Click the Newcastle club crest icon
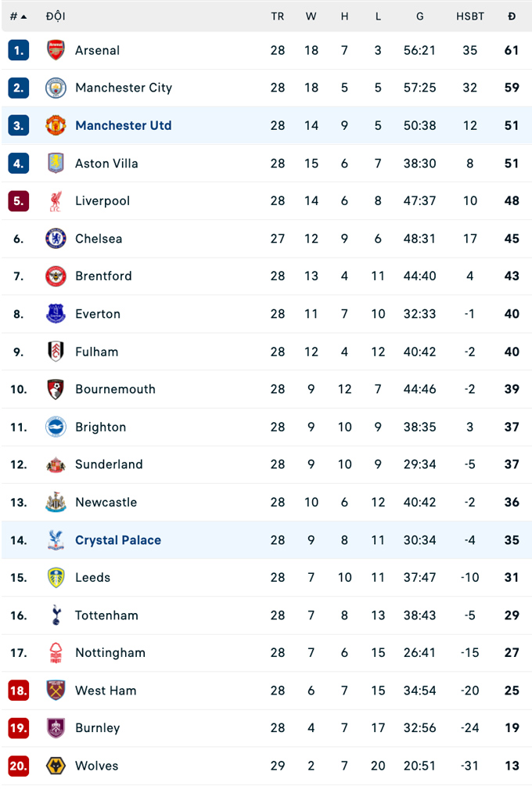Image resolution: width=532 pixels, height=790 pixels. (x=56, y=503)
